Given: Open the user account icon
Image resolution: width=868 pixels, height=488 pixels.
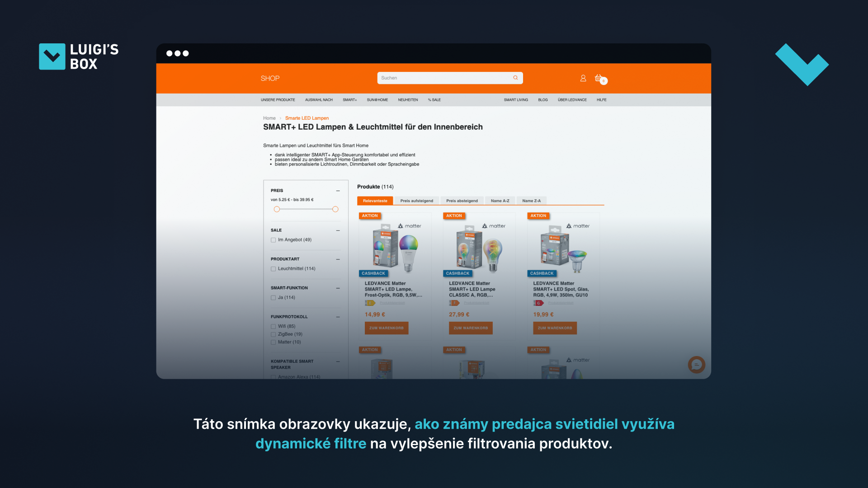Looking at the screenshot, I should 583,78.
